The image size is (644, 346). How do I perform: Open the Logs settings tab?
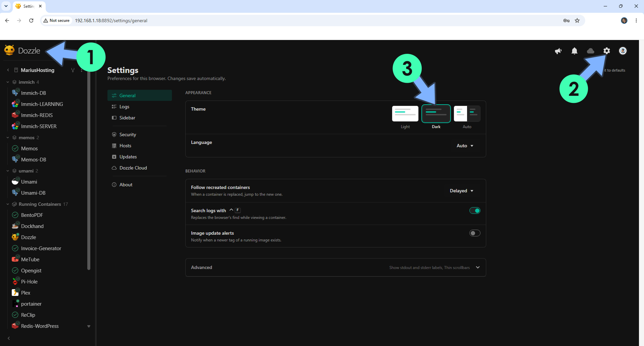pyautogui.click(x=140, y=107)
